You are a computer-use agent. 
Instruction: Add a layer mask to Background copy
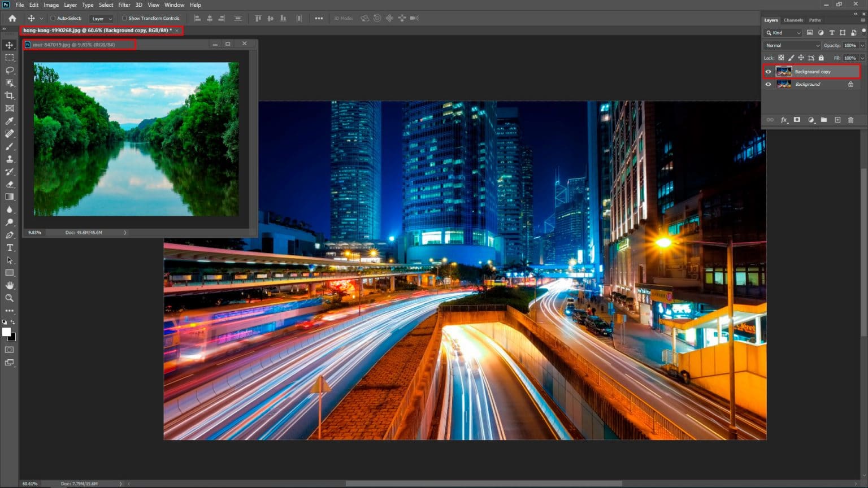coord(797,120)
